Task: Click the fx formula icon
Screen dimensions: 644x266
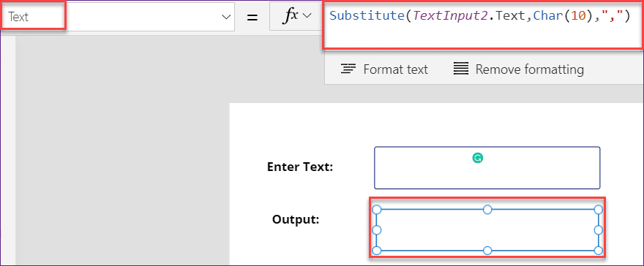Action: 291,15
